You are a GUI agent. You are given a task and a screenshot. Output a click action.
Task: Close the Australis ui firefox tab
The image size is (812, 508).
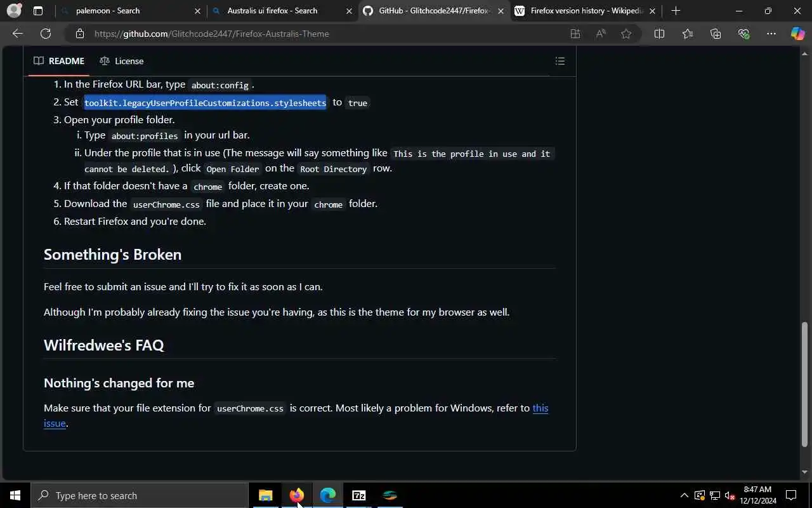(349, 11)
